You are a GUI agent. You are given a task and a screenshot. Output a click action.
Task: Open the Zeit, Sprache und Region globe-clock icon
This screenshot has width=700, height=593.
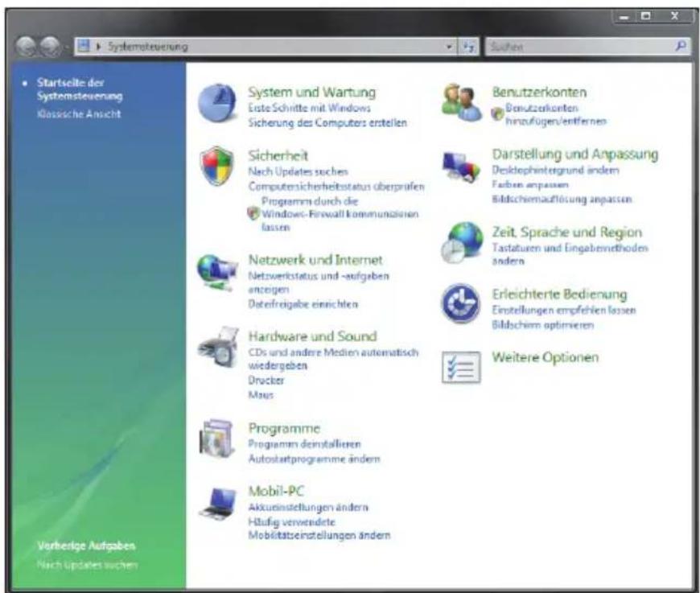(x=462, y=242)
